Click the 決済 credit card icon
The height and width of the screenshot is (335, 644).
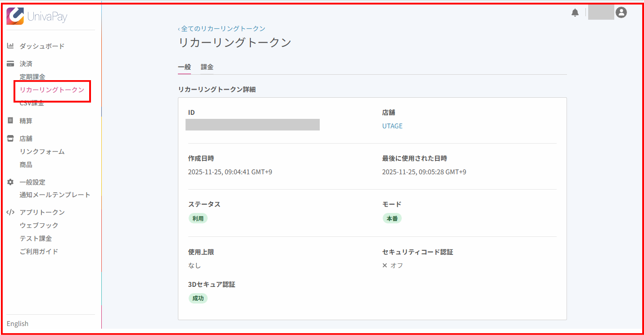pos(10,64)
